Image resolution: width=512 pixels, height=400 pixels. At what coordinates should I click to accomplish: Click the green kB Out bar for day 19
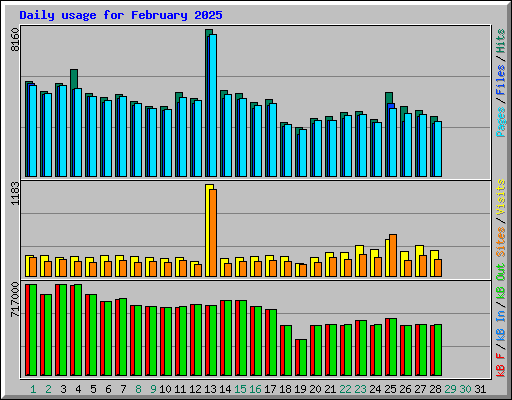pyautogui.click(x=303, y=357)
